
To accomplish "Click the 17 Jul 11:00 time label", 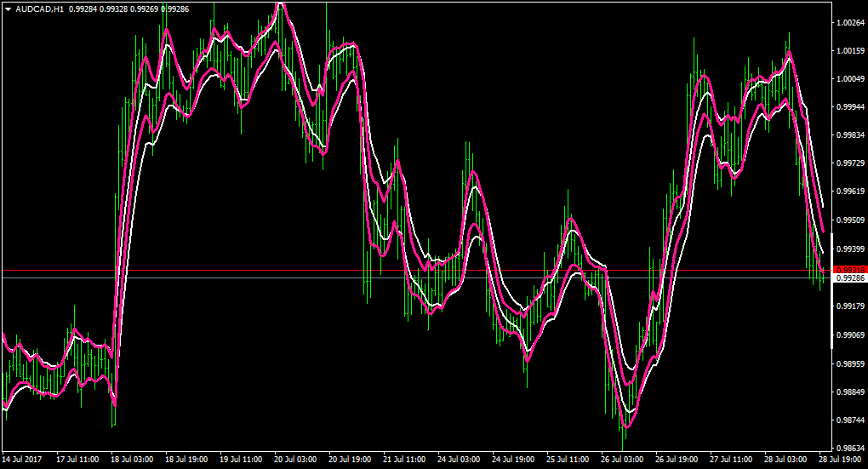I will 77,460.
